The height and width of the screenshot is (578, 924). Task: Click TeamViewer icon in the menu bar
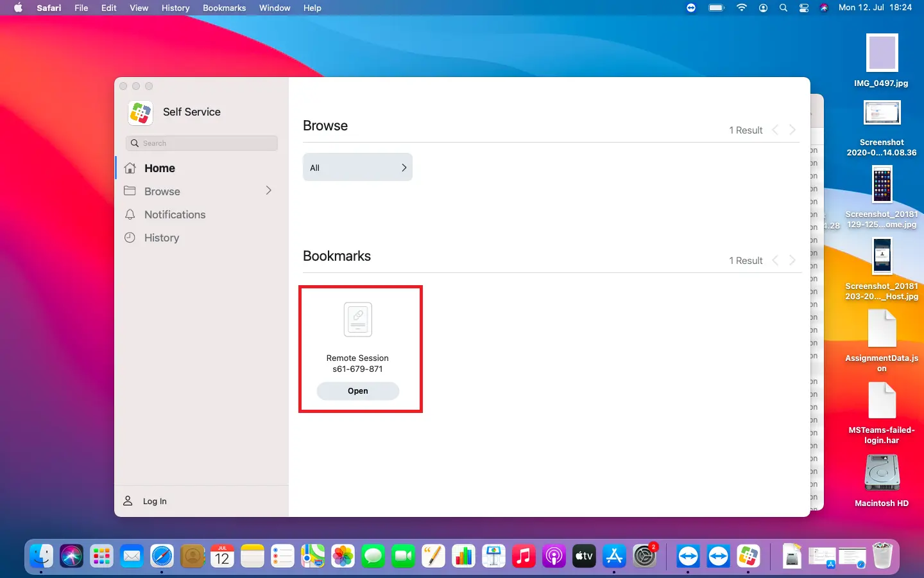691,8
